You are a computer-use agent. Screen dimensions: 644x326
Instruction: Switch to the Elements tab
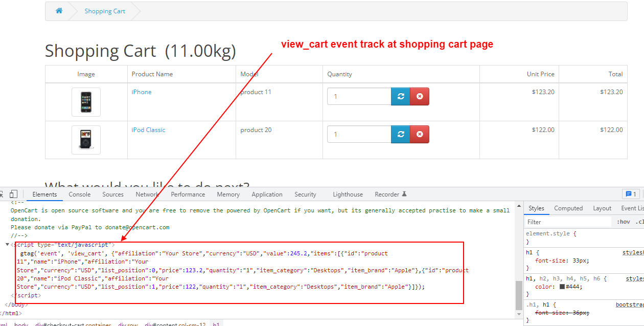click(x=44, y=194)
